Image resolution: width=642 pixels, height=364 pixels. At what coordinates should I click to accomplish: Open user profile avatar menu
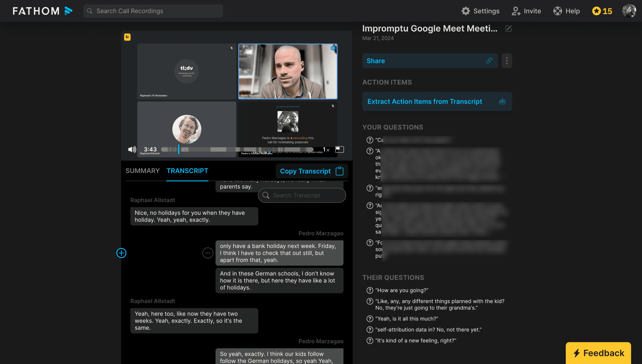[x=629, y=11]
